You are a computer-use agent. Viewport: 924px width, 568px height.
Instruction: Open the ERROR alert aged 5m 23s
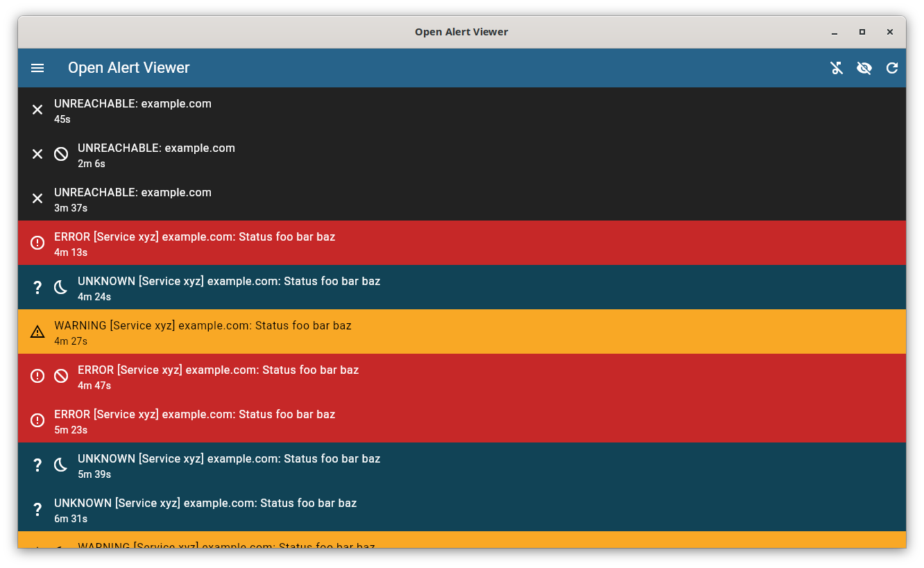(x=462, y=420)
